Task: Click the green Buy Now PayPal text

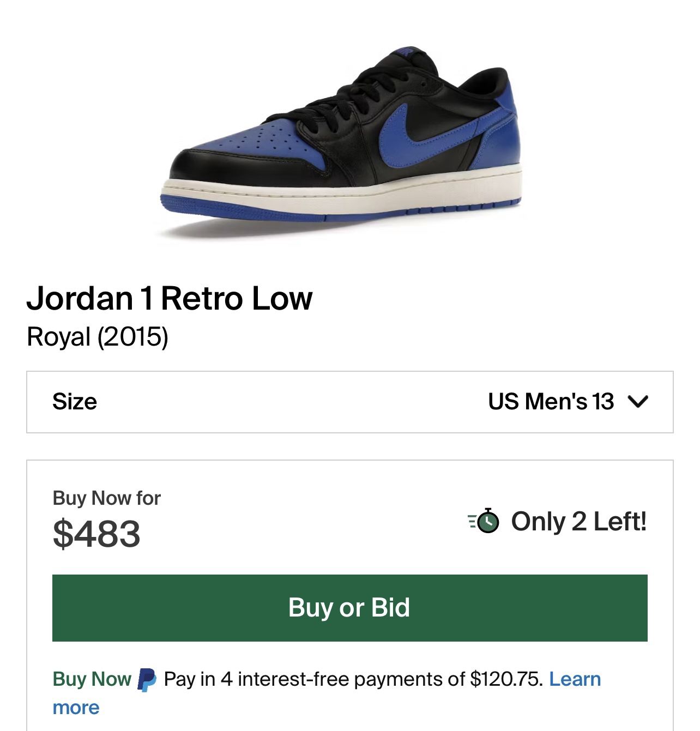Action: [x=92, y=679]
